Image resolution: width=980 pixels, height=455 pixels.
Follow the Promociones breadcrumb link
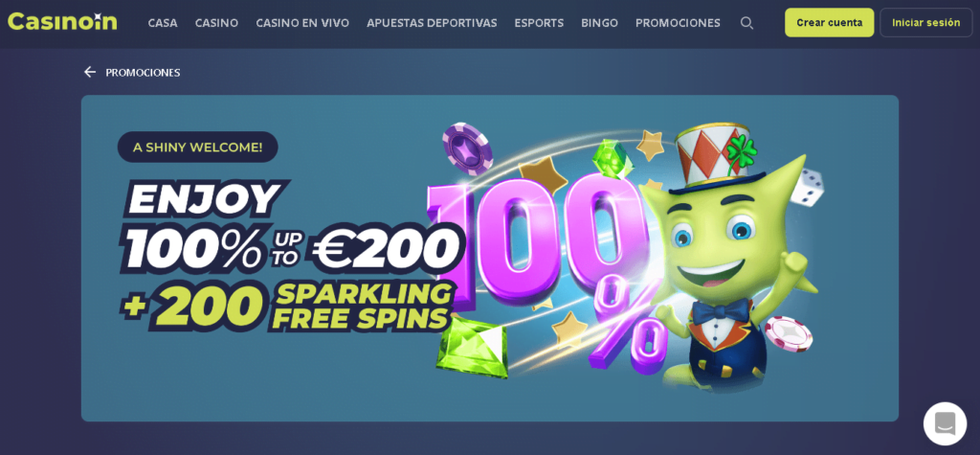(x=143, y=73)
